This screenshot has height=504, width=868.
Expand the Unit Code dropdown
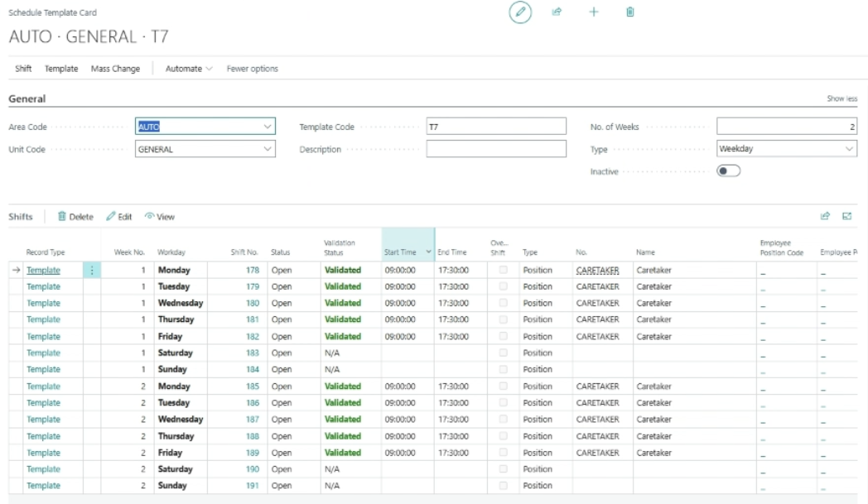(267, 149)
